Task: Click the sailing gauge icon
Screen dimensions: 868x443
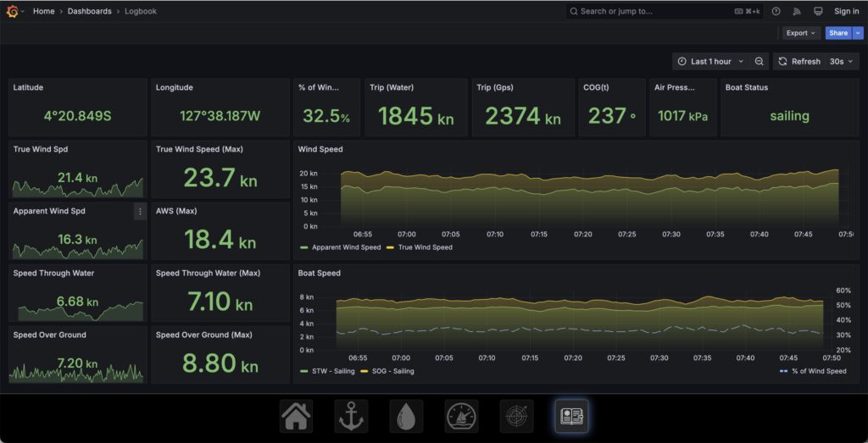Action: [x=461, y=416]
